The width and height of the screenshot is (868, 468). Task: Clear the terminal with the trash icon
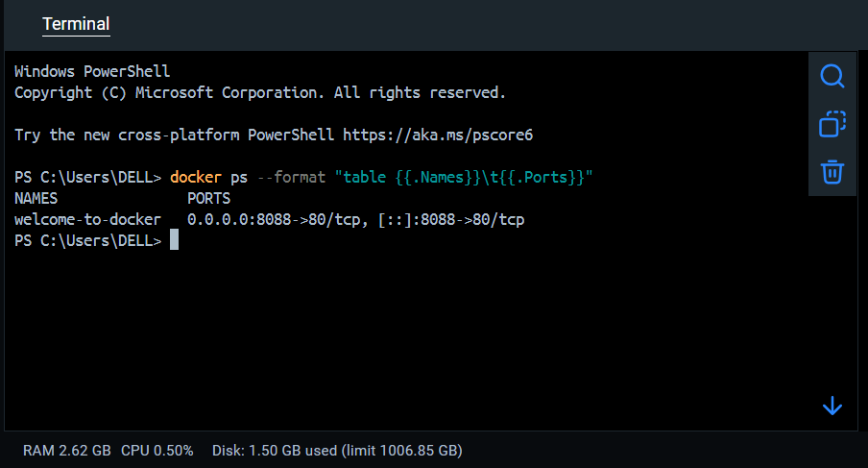click(832, 172)
